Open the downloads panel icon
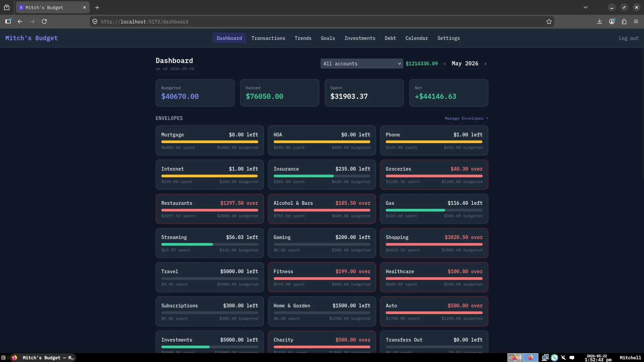Viewport: 644px width, 362px height. (x=599, y=21)
